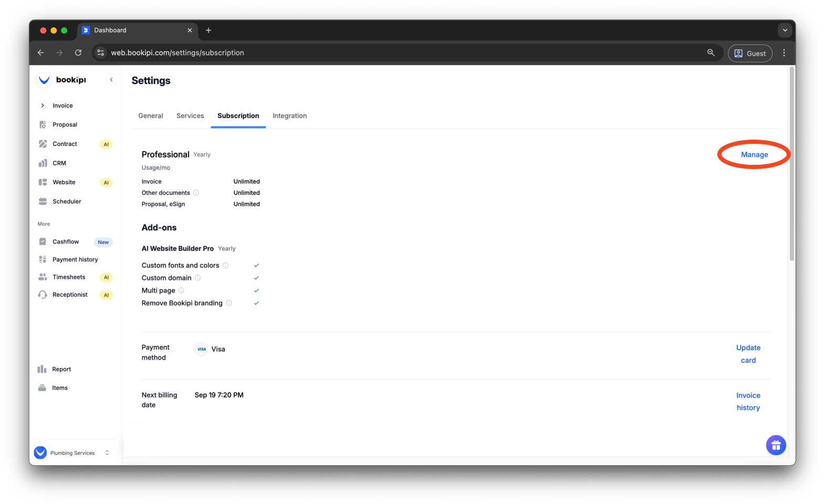This screenshot has height=504, width=825.
Task: Click the New badge next to Cashflow
Action: (103, 242)
